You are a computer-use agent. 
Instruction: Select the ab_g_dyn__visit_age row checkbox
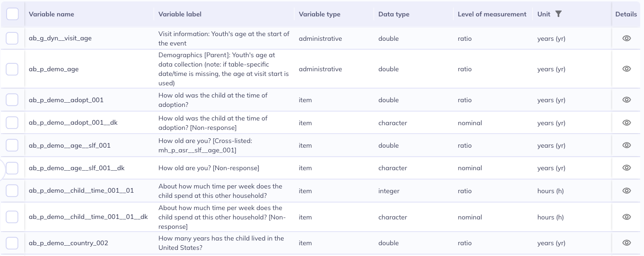12,38
